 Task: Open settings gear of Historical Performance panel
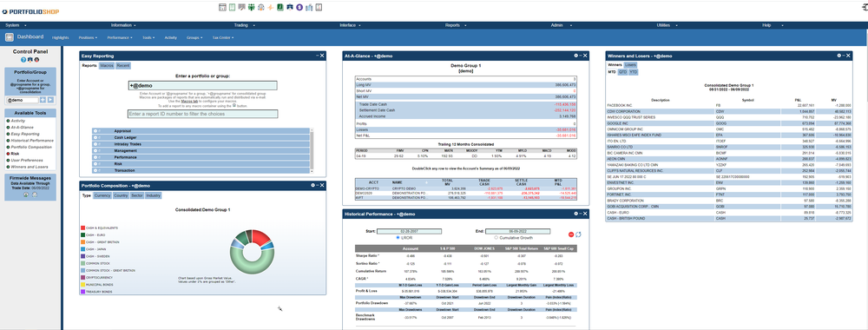[x=575, y=214]
